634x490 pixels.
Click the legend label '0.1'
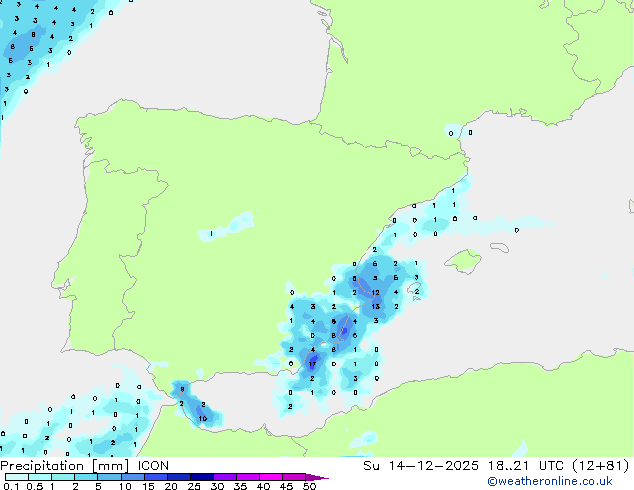[x=11, y=486]
